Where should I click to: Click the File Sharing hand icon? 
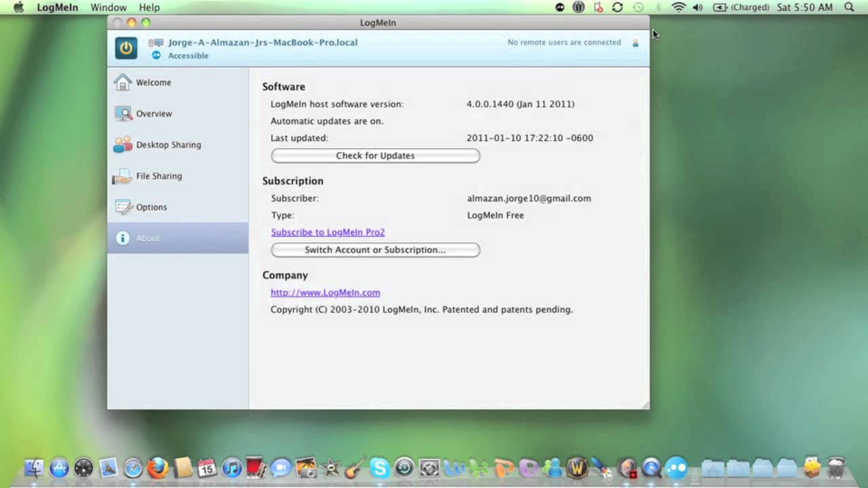coord(123,176)
